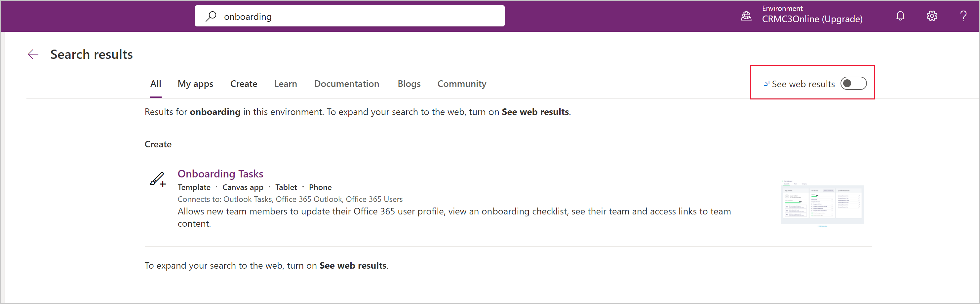Click the search magnifier icon
Viewport: 980px width, 304px height.
(x=211, y=17)
